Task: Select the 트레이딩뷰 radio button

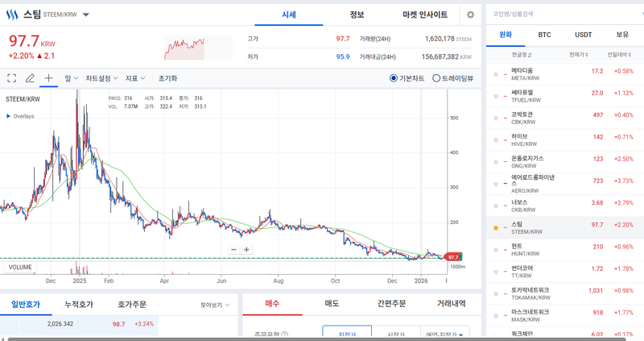Action: 436,78
